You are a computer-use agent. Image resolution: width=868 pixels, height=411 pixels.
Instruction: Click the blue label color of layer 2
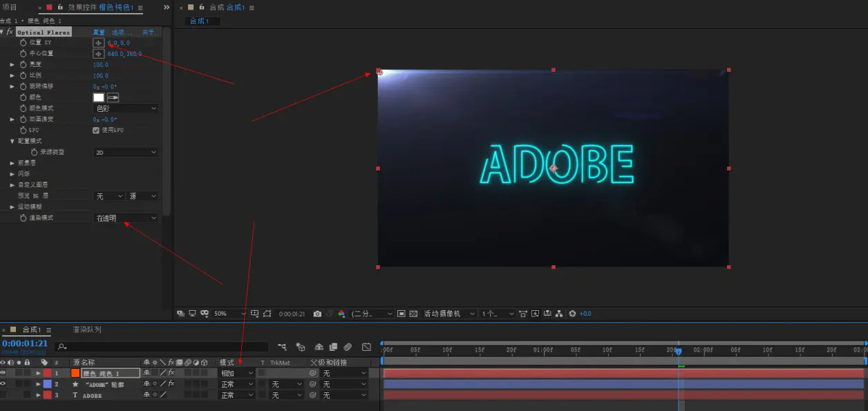(48, 384)
